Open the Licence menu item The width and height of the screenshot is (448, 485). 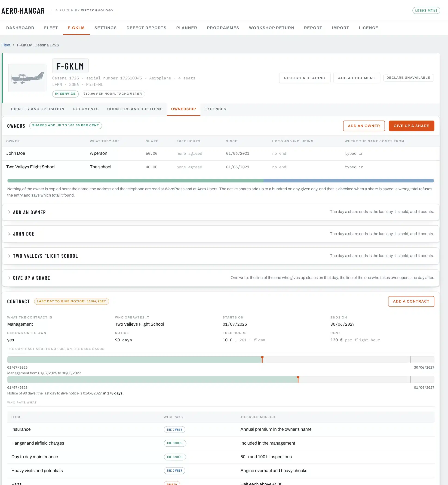click(x=368, y=28)
